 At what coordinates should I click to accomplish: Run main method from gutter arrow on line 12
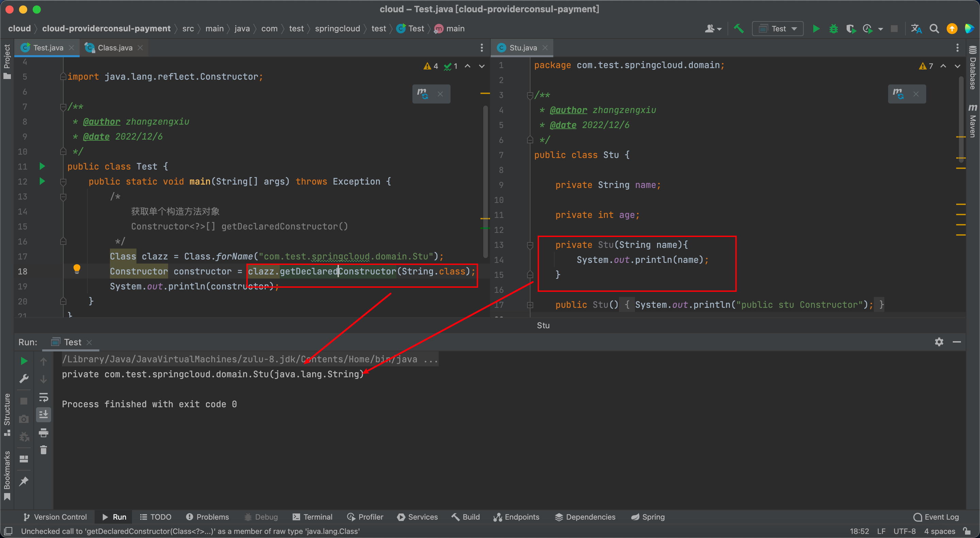tap(42, 181)
